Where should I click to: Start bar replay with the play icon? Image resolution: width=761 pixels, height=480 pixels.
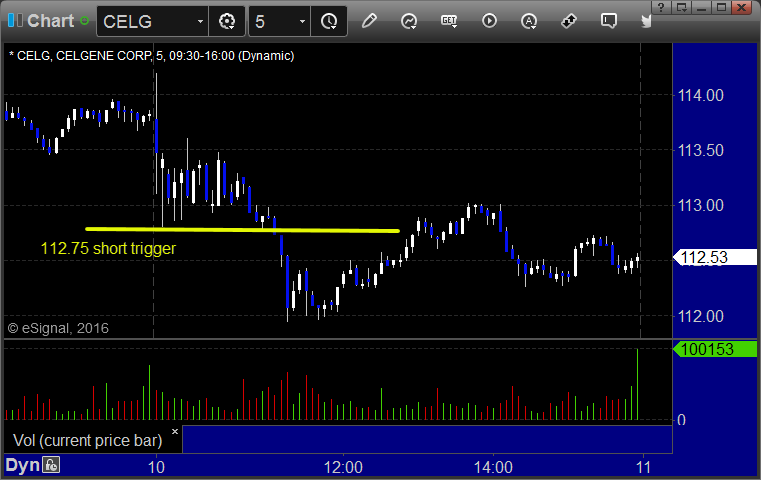(489, 21)
